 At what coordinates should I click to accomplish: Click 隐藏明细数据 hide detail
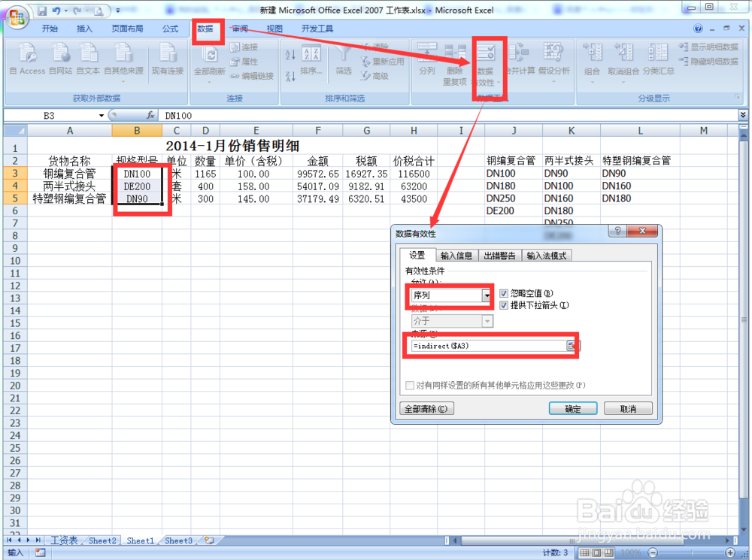pyautogui.click(x=708, y=62)
